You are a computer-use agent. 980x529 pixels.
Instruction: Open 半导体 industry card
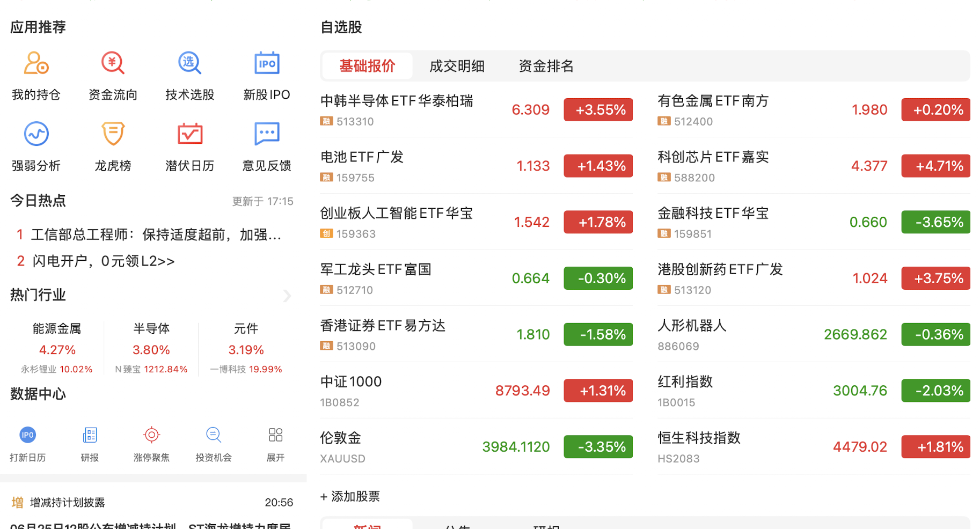[x=151, y=348]
